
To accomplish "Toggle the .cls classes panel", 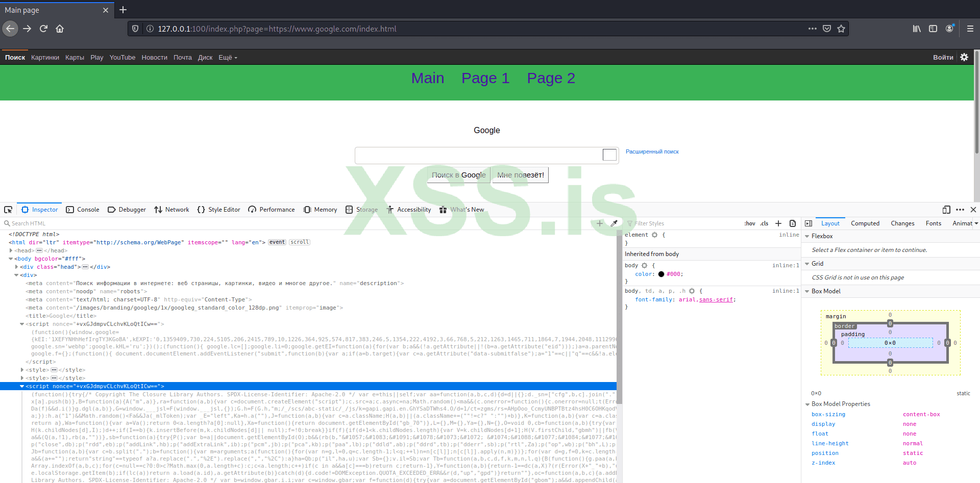I will click(x=764, y=223).
